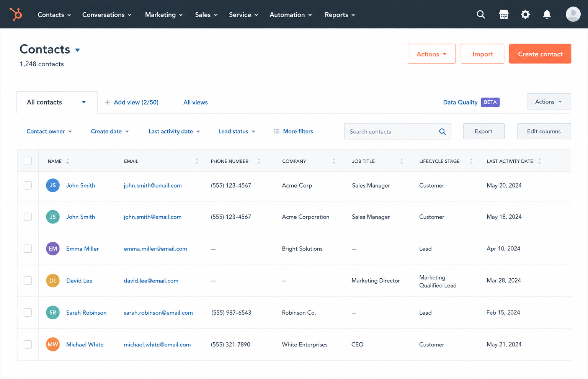Image resolution: width=588 pixels, height=379 pixels.
Task: Click the Import button
Action: [x=482, y=54]
